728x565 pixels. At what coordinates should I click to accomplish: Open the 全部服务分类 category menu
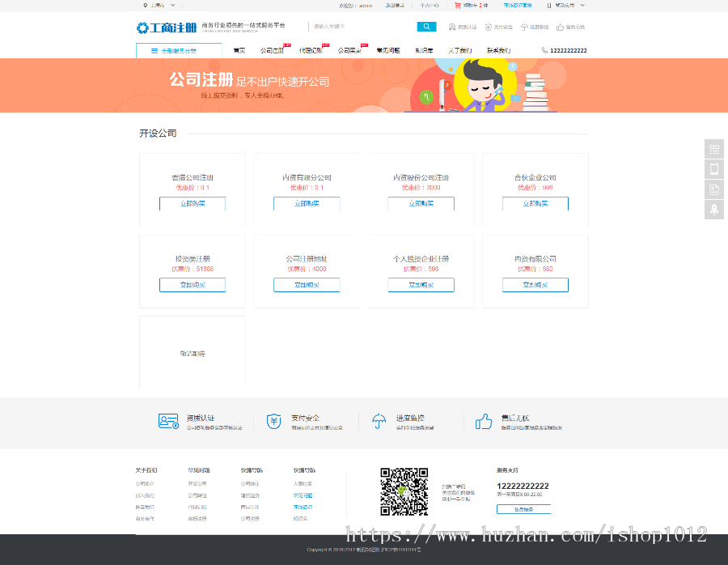point(179,51)
